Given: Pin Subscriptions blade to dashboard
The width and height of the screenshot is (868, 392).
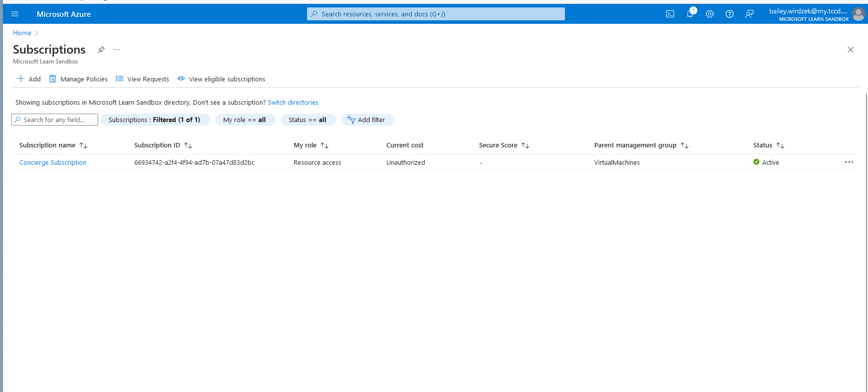Looking at the screenshot, I should [101, 50].
